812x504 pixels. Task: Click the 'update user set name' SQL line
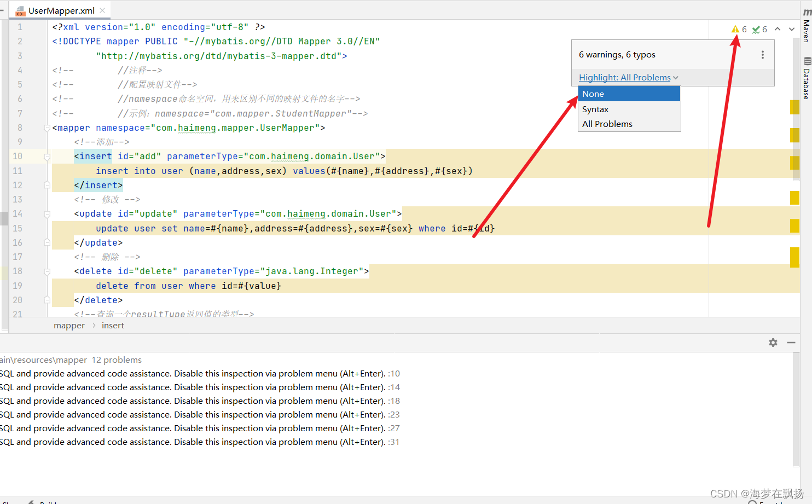(x=295, y=229)
